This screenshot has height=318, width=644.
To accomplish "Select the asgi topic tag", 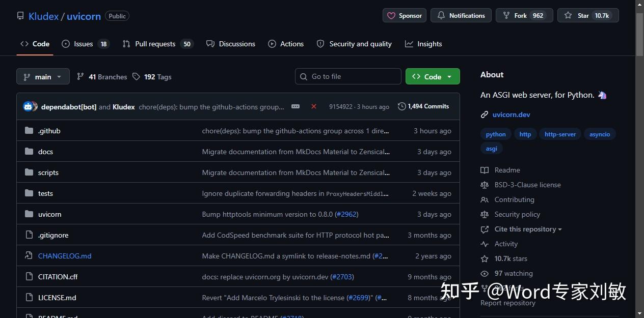I will pos(492,149).
